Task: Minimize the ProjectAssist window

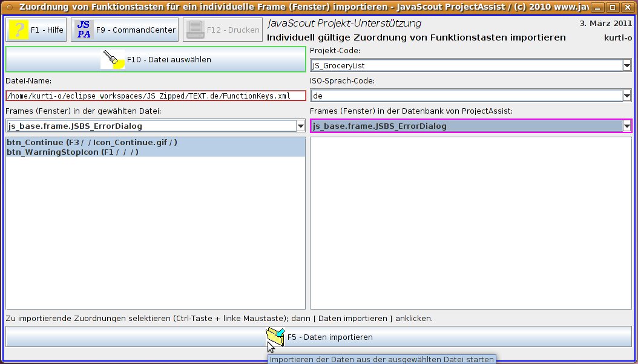Action: [597, 7]
